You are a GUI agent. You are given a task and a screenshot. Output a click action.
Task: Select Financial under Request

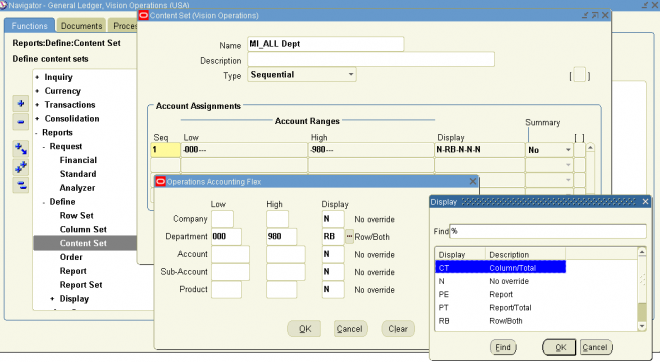tap(78, 160)
